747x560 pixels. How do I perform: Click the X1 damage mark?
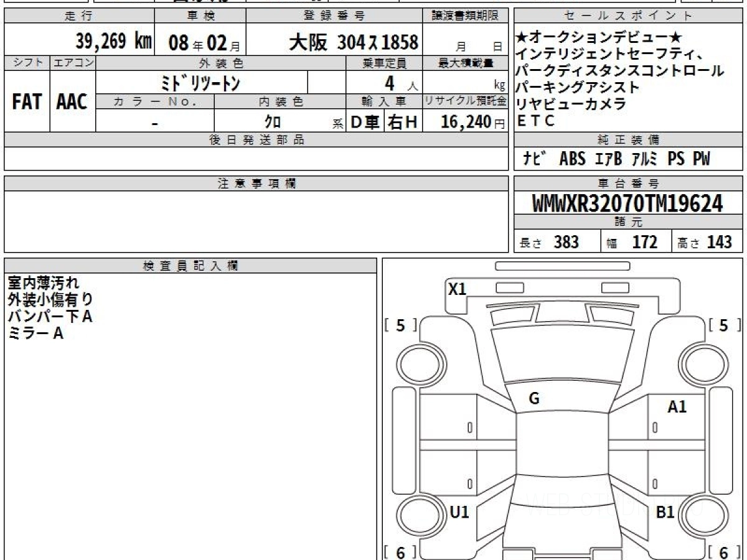(458, 288)
